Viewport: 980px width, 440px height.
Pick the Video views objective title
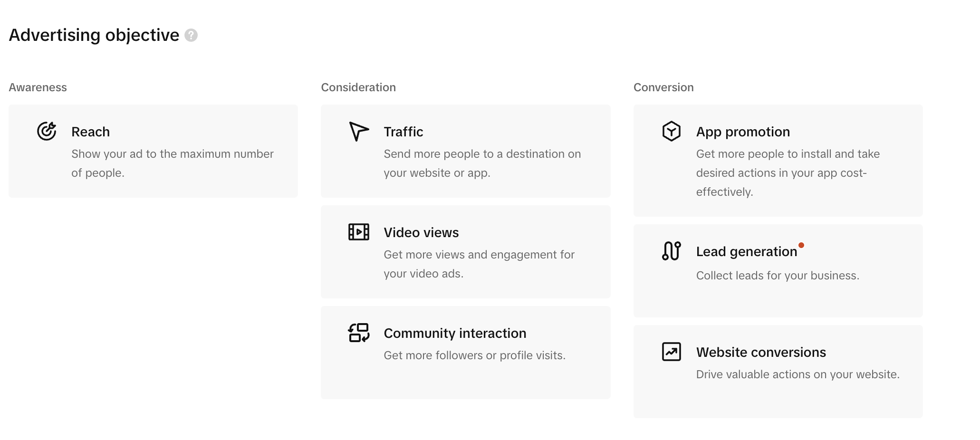coord(421,232)
